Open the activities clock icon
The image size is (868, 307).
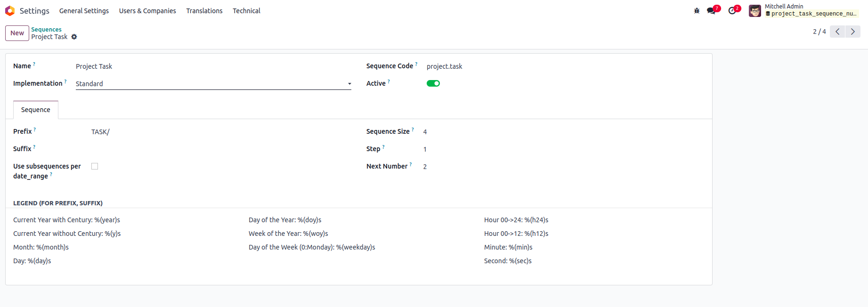732,11
